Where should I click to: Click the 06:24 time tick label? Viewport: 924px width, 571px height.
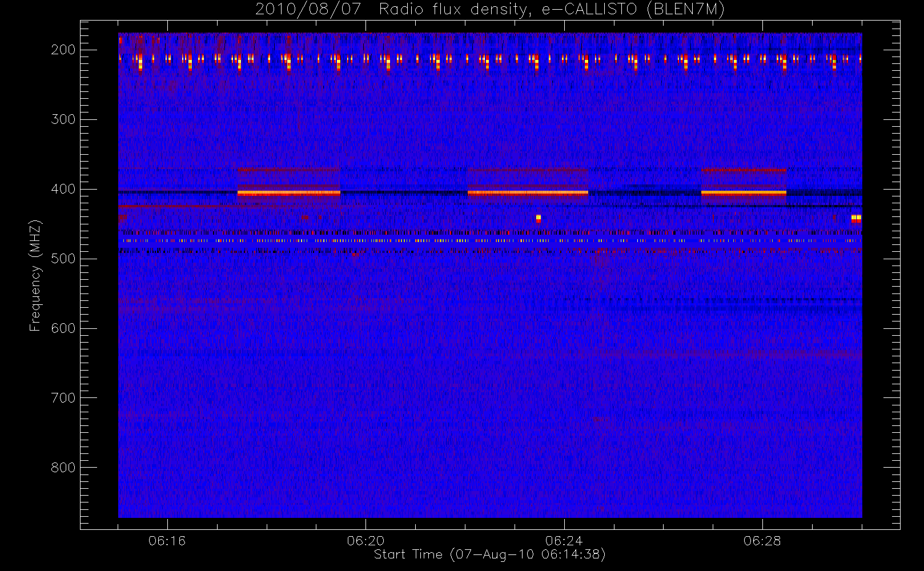[564, 541]
